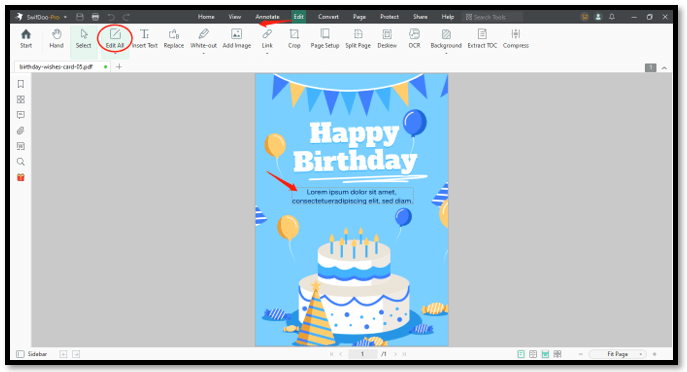Open the notifications bell
This screenshot has height=372, width=687.
[x=612, y=17]
